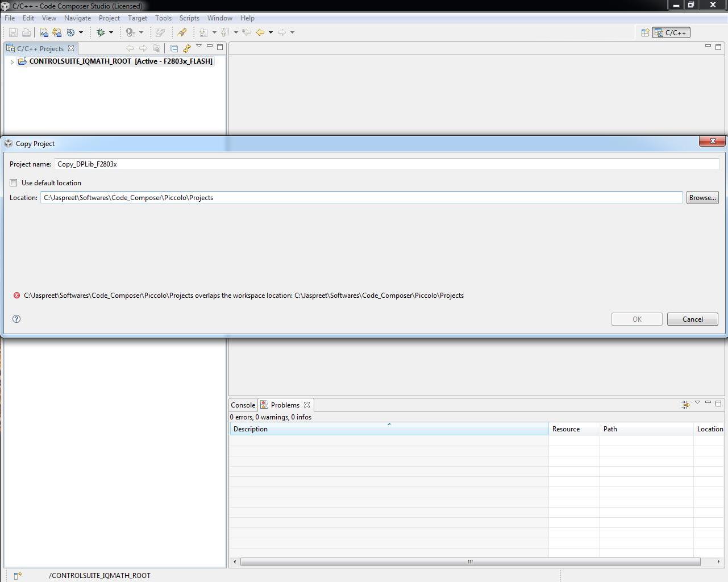Click the green Debug bug icon
This screenshot has height=582, width=728.
(x=101, y=32)
